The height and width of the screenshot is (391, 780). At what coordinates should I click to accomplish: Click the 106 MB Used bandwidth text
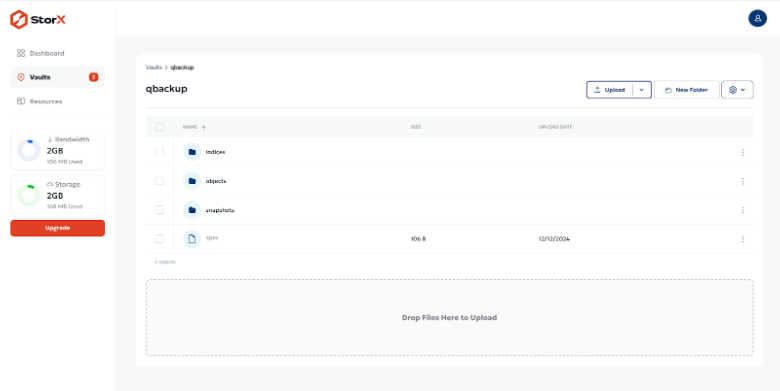click(x=65, y=162)
